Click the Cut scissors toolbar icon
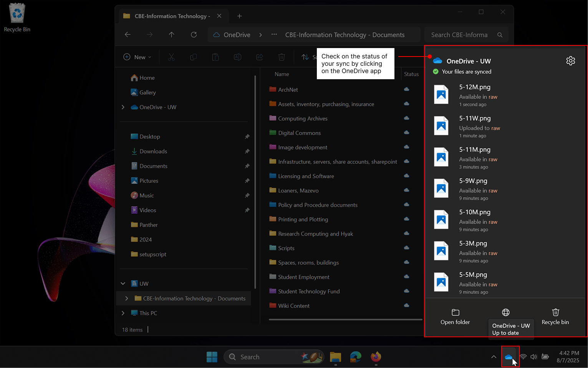 click(171, 57)
